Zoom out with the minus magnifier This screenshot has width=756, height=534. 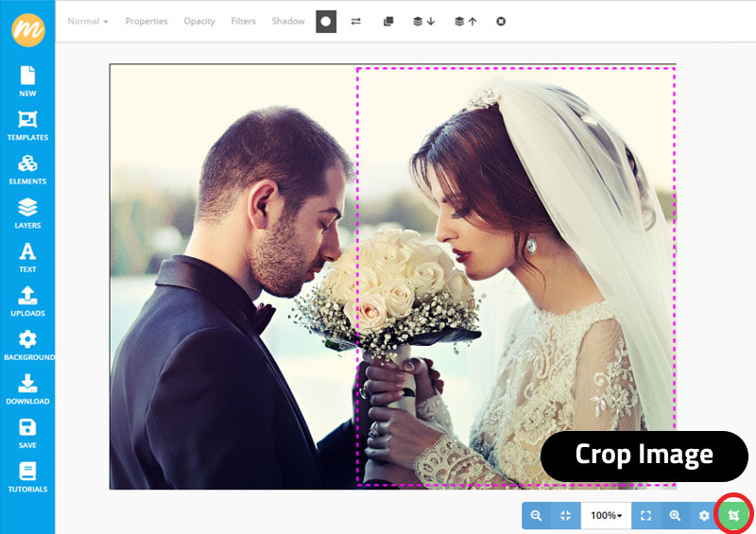coord(536,515)
